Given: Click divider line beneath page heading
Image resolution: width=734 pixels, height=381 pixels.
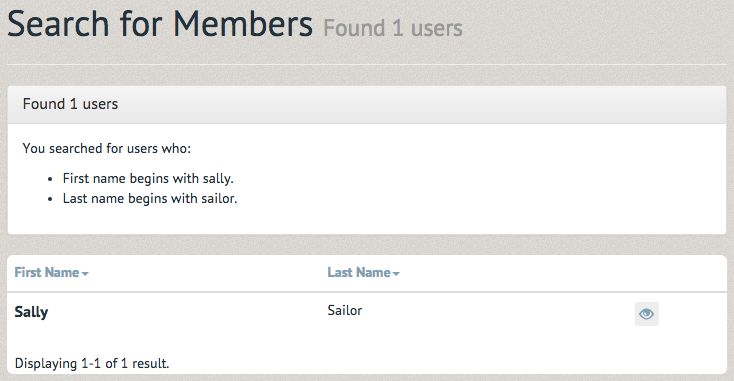Looking at the screenshot, I should coord(367,64).
